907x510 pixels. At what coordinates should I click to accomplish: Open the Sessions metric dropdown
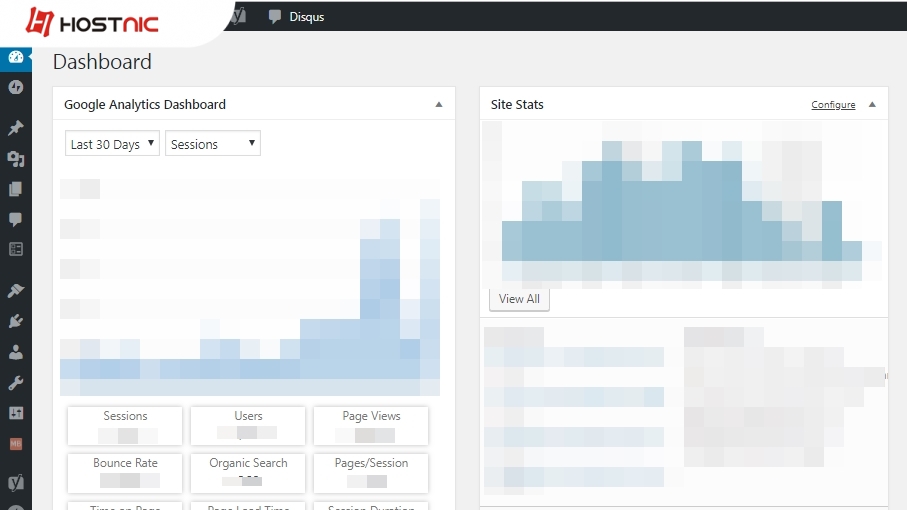[213, 143]
